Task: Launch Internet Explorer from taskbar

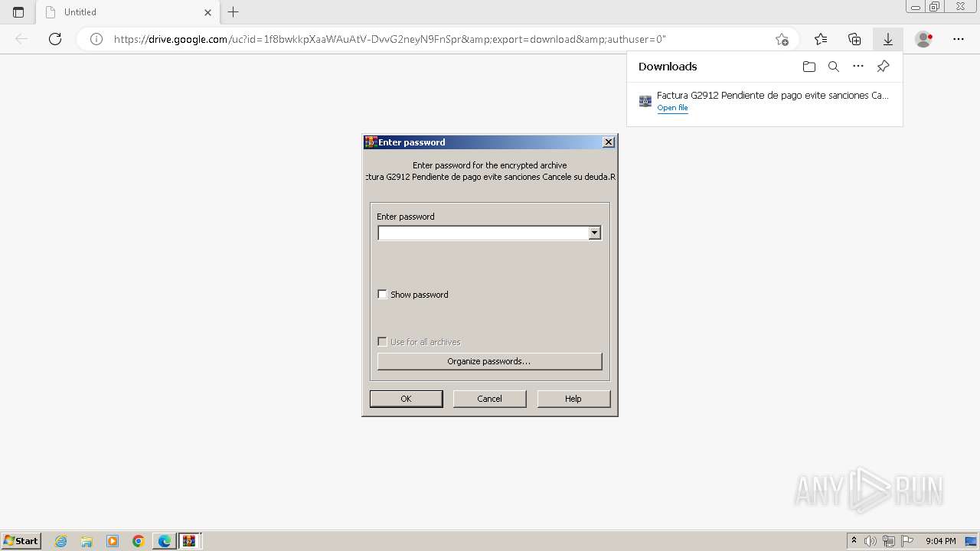Action: (x=60, y=541)
